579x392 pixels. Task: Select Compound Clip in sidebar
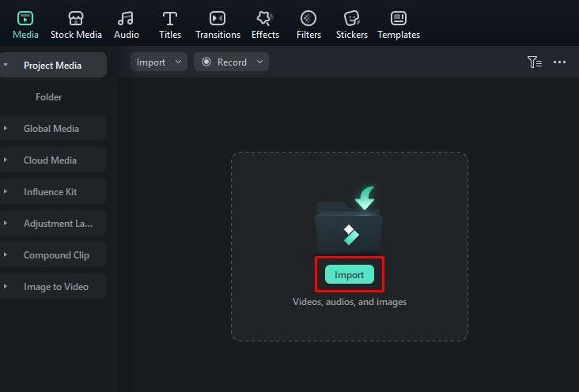point(53,254)
